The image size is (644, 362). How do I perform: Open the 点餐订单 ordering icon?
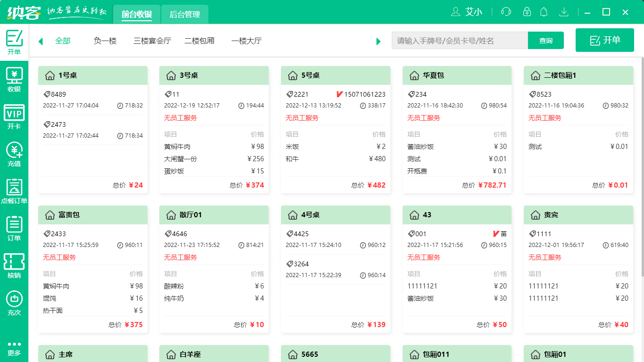click(14, 190)
